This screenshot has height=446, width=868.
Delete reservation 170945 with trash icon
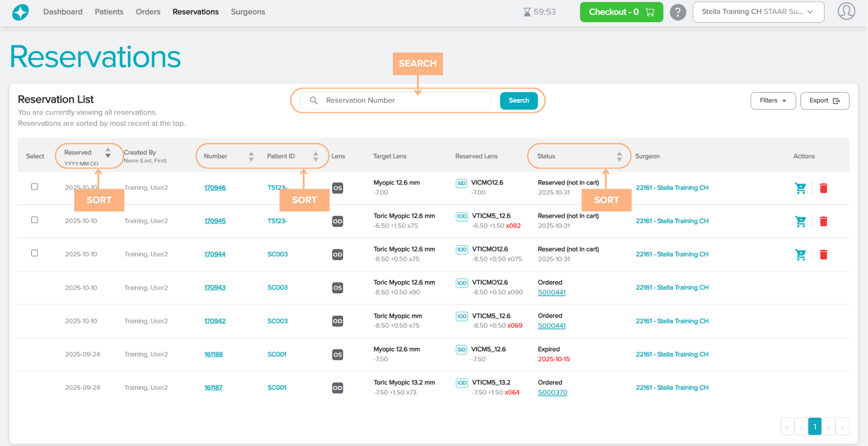[x=823, y=221]
